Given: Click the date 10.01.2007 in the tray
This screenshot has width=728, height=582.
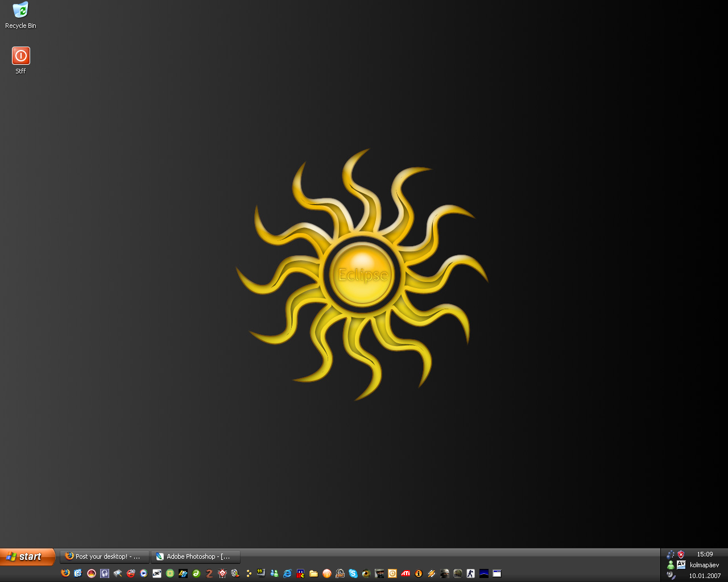Looking at the screenshot, I should pos(705,576).
